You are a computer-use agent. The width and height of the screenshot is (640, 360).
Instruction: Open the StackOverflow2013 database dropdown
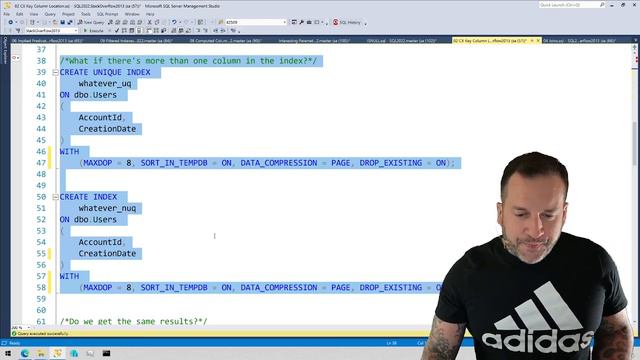coord(51,31)
